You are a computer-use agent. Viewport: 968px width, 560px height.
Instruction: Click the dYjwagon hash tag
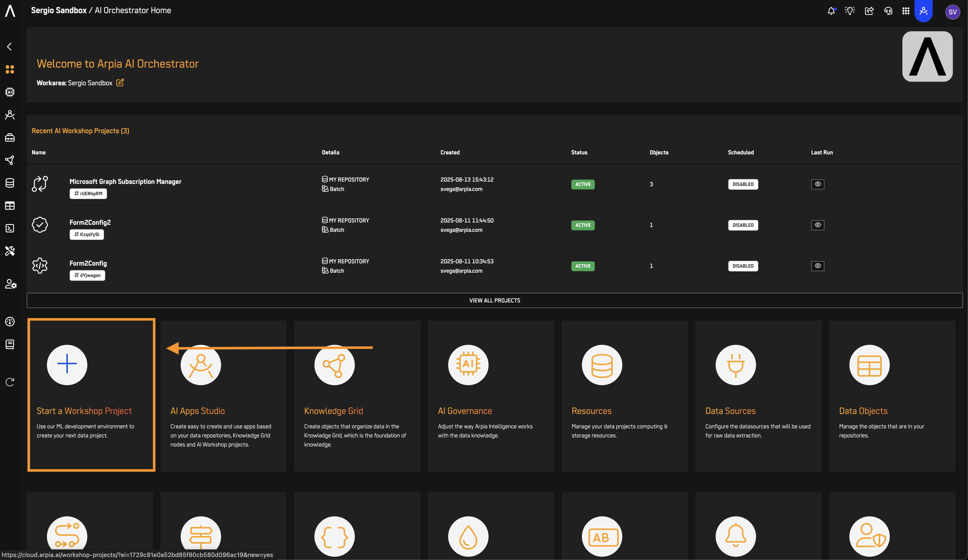pos(87,275)
